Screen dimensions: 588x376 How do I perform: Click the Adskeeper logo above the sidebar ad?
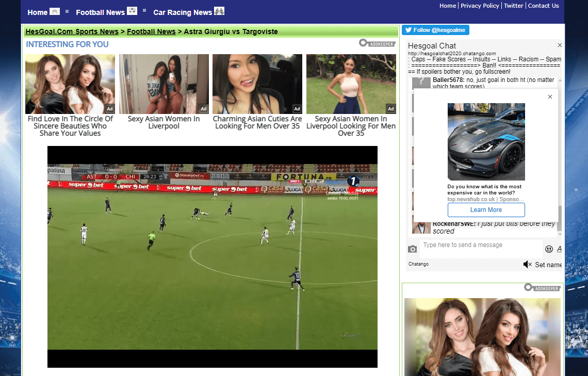[542, 287]
